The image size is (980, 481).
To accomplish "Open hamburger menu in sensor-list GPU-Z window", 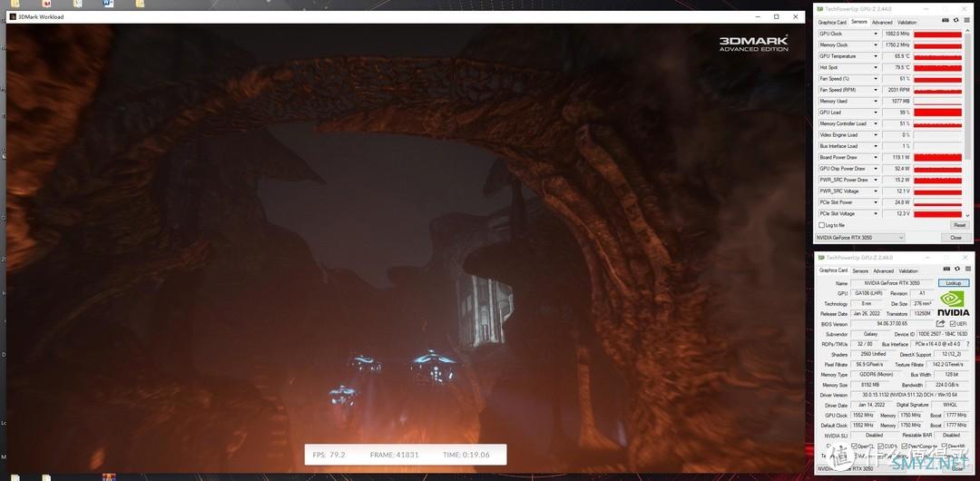I will pos(967,21).
